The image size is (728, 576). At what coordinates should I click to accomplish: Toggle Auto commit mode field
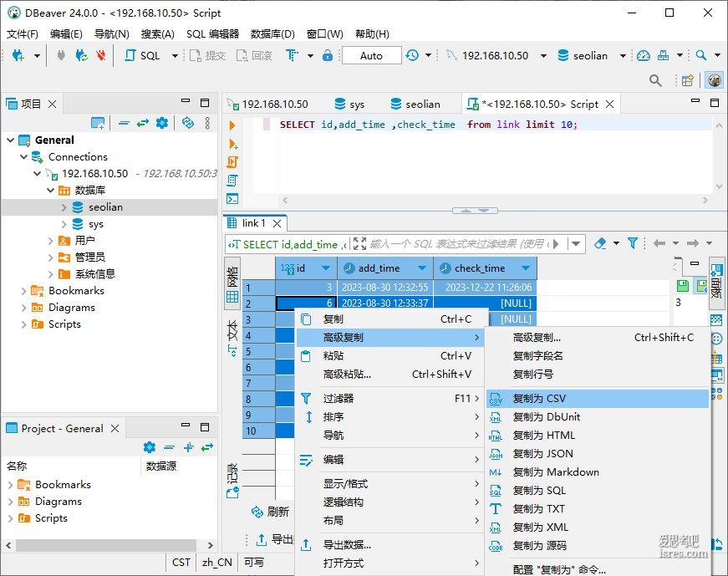click(371, 56)
